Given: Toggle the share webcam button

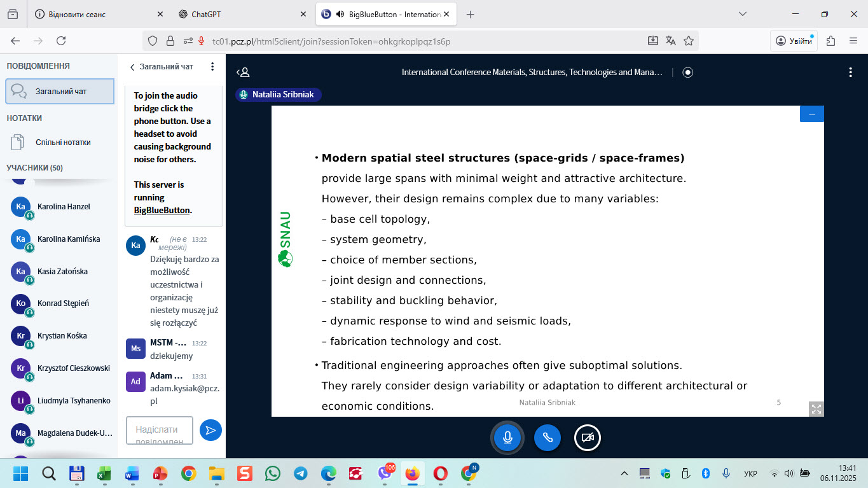Looking at the screenshot, I should [x=587, y=438].
